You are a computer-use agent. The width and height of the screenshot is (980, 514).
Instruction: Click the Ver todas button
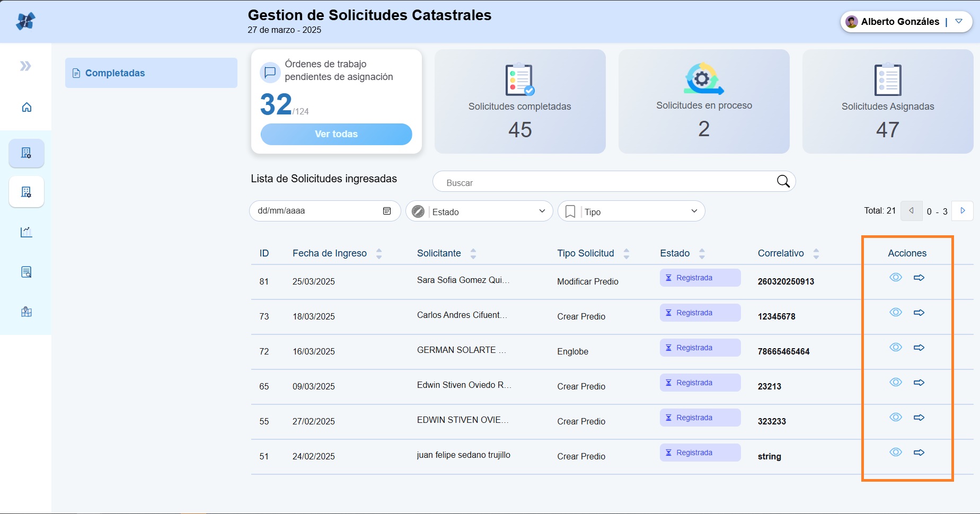coord(336,134)
